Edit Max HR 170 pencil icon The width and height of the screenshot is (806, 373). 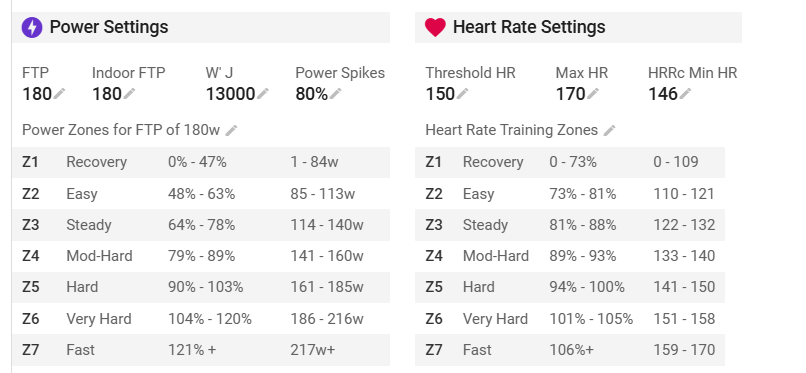coord(593,94)
